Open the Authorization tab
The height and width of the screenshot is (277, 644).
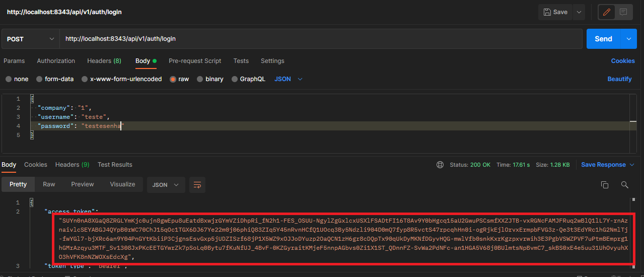point(56,61)
